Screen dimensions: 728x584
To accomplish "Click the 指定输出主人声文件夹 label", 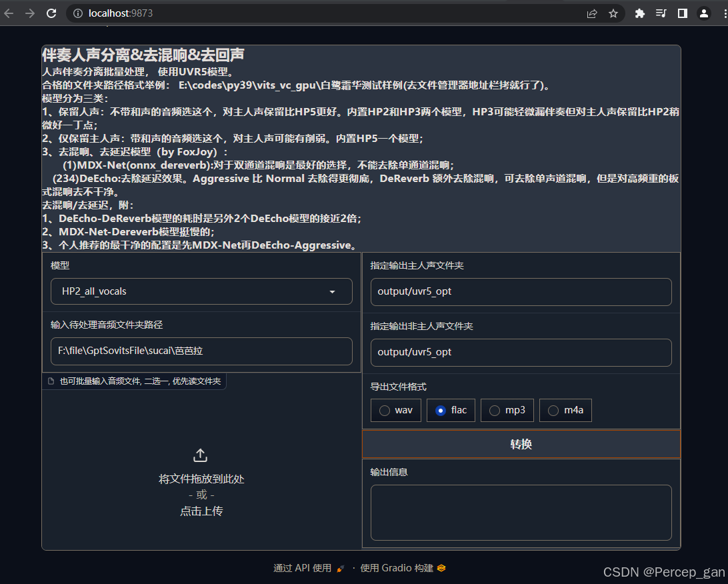I will pyautogui.click(x=417, y=265).
